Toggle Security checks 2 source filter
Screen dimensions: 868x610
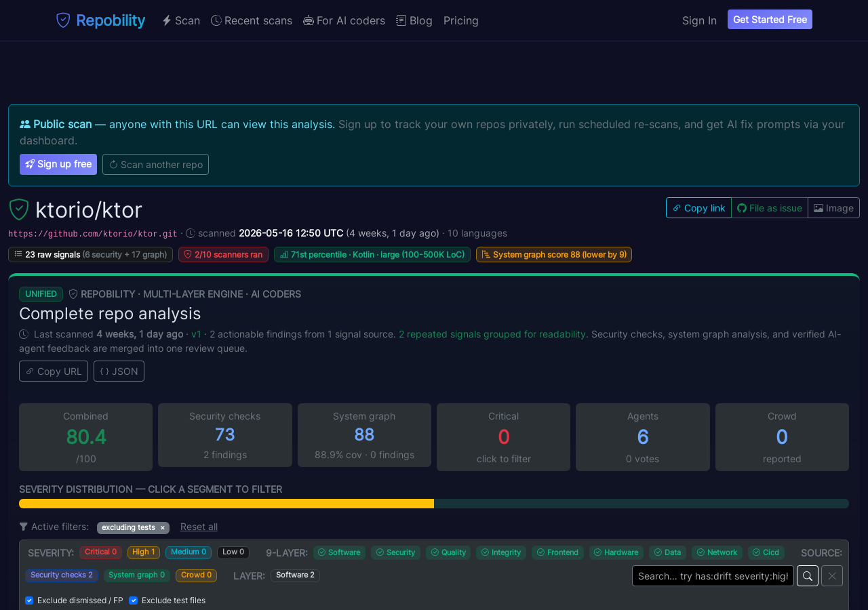coord(62,575)
